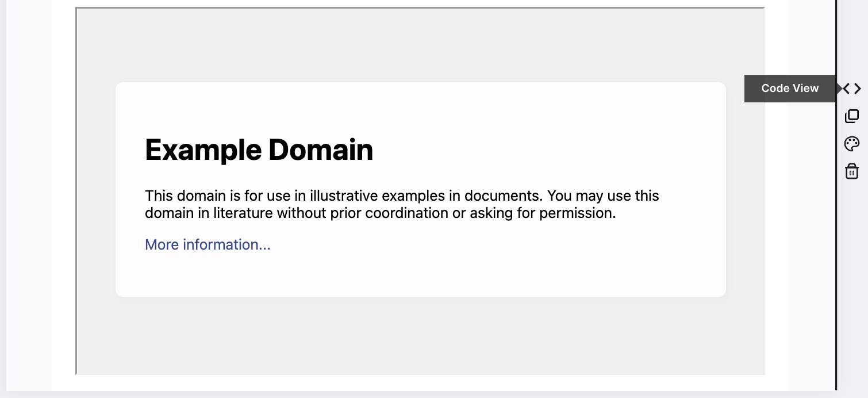Click the Code View tooltip label
Viewport: 868px width, 398px height.
[x=790, y=88]
